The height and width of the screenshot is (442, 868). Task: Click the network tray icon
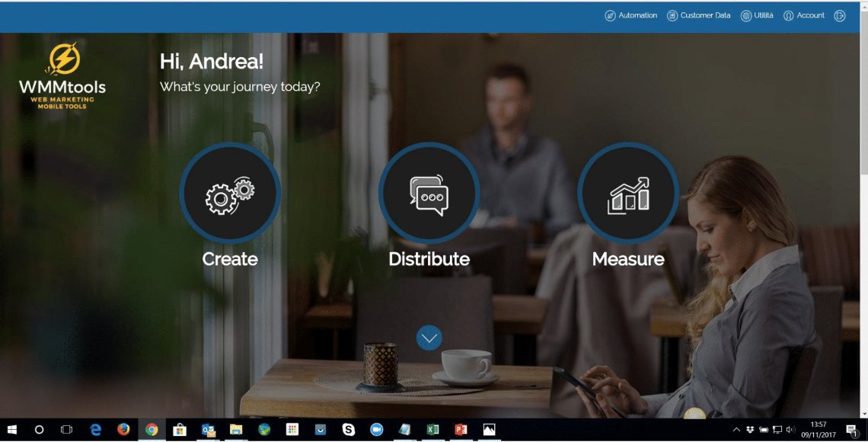point(777,430)
